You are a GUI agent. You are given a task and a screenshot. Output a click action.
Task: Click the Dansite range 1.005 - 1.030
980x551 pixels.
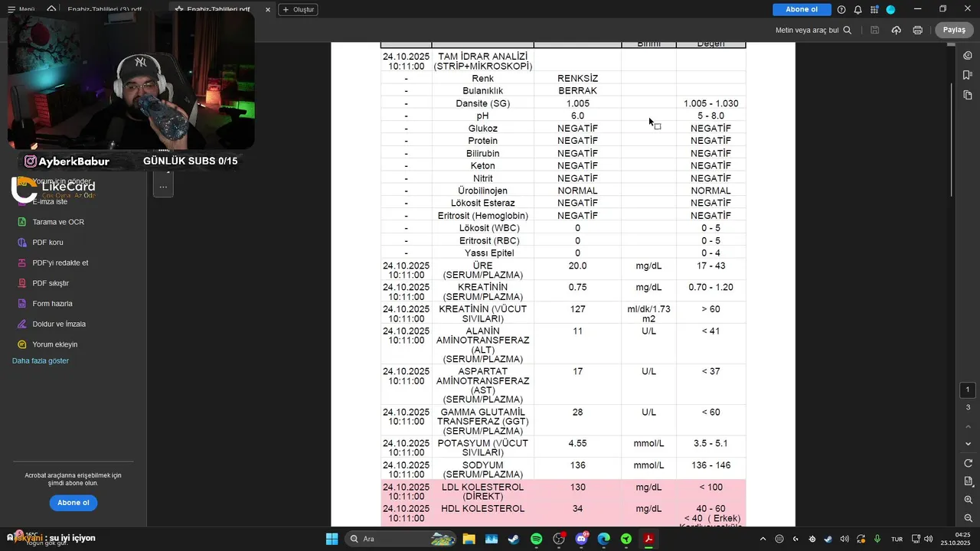pyautogui.click(x=710, y=103)
